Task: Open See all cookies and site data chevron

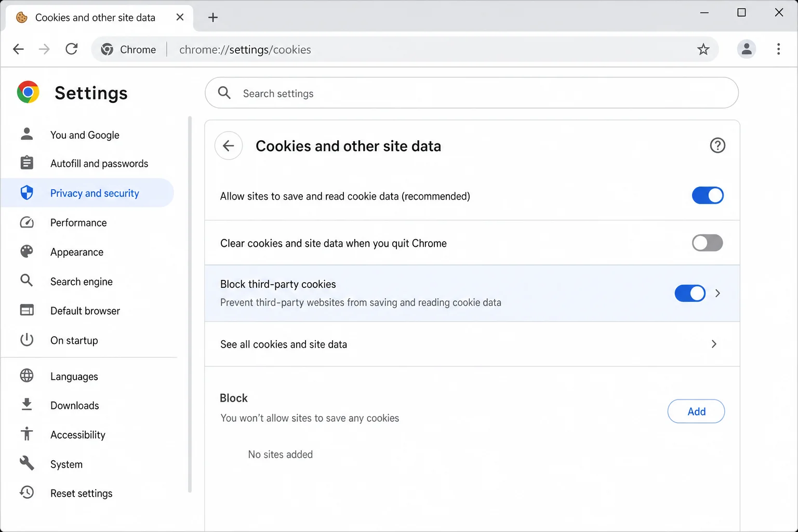Action: click(x=714, y=344)
